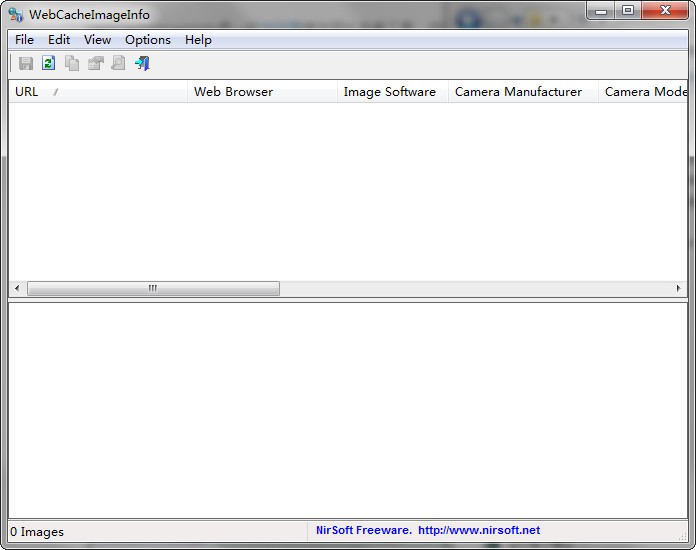Click the horizontal scrollbar thumb
Screen dimensions: 696x550
click(x=153, y=289)
